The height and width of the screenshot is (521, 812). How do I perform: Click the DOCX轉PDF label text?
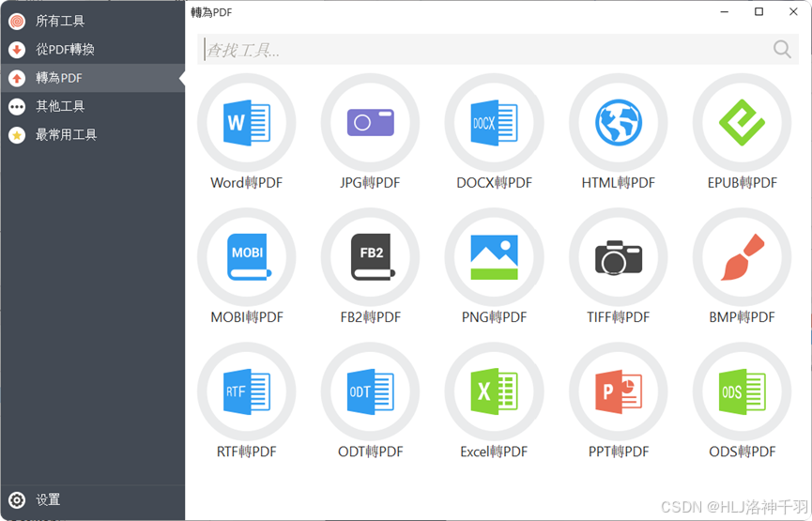[x=494, y=183]
